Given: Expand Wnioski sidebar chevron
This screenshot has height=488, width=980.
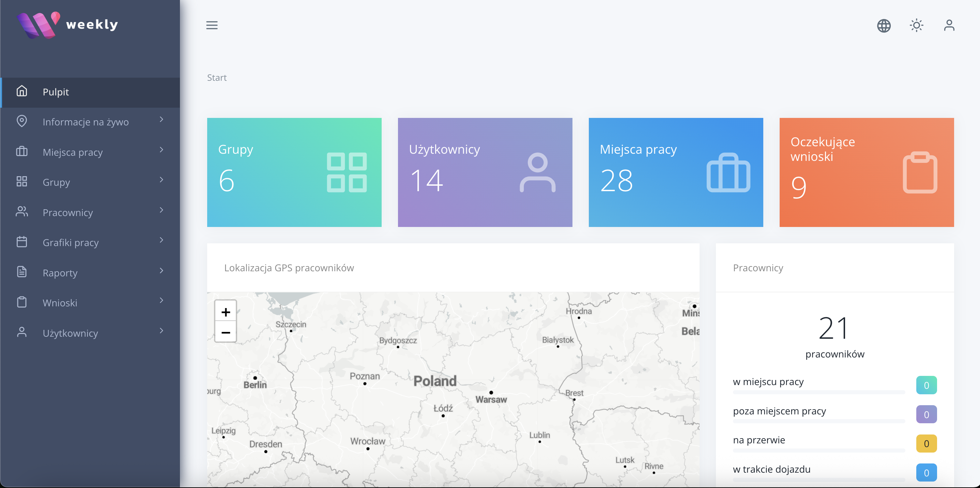Looking at the screenshot, I should (161, 301).
